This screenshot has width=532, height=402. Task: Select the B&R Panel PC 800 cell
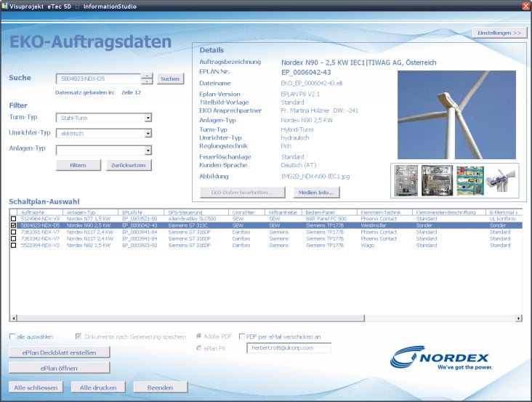pos(326,219)
